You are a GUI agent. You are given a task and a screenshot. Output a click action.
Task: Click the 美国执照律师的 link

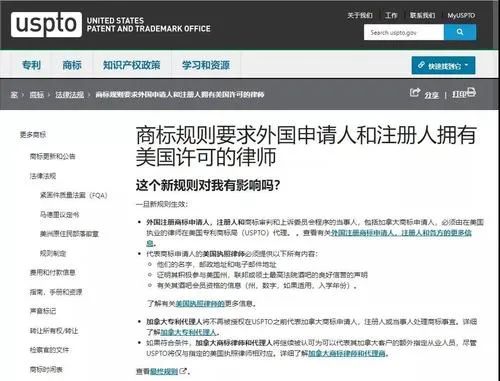coord(200,304)
